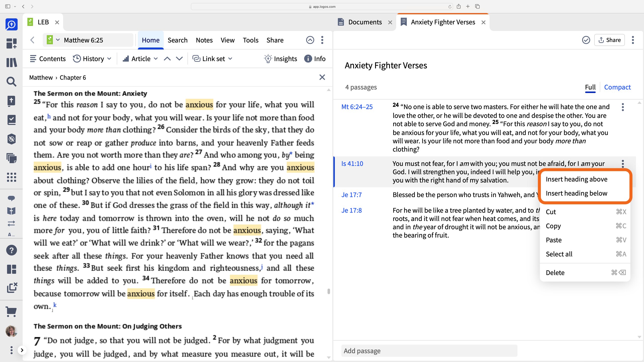The width and height of the screenshot is (644, 362).
Task: Reload the app.logos.com page
Action: click(450, 7)
